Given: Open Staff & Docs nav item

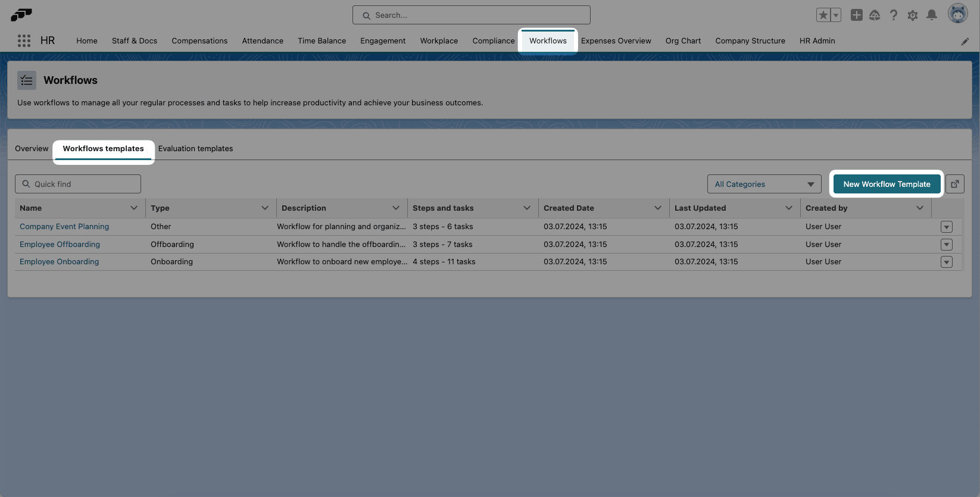Looking at the screenshot, I should pos(135,41).
